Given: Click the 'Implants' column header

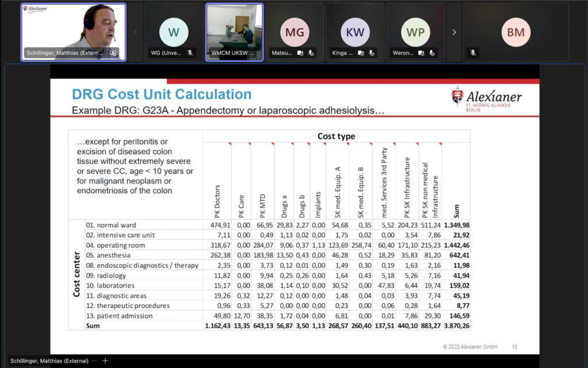Looking at the screenshot, I should [x=318, y=205].
